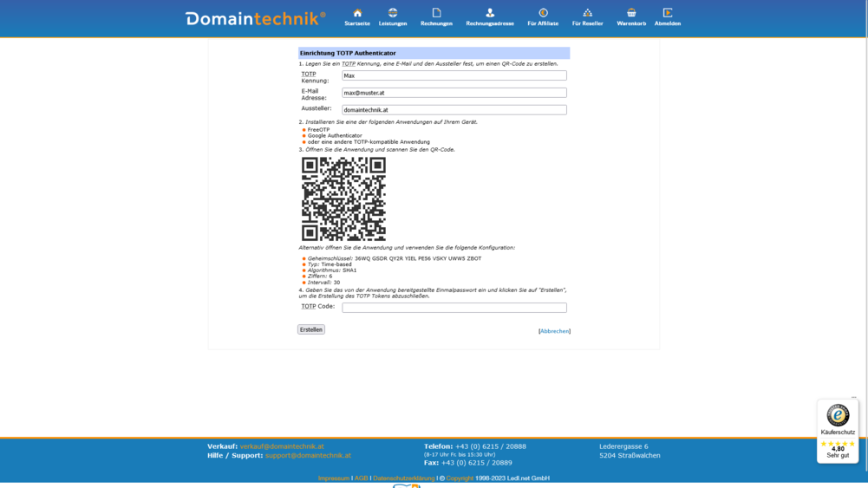Click the Startseite home icon
Viewport: 868px width, 488px height.
357,13
